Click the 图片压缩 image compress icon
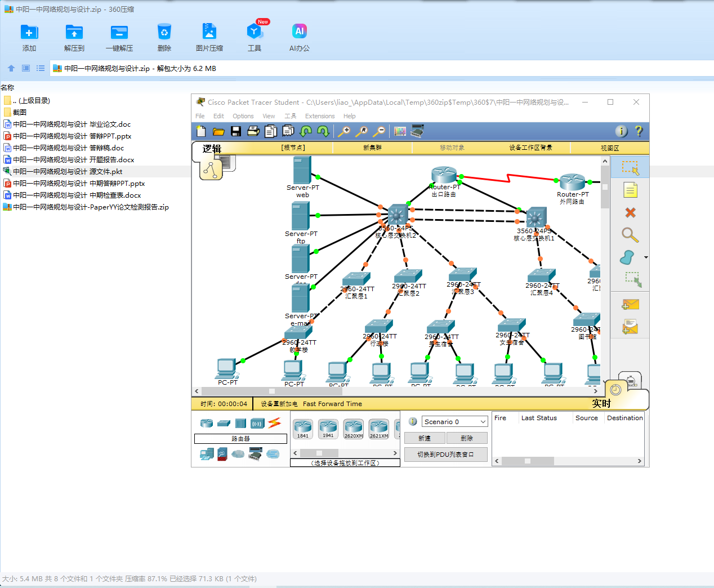This screenshot has width=714, height=588. point(209,38)
